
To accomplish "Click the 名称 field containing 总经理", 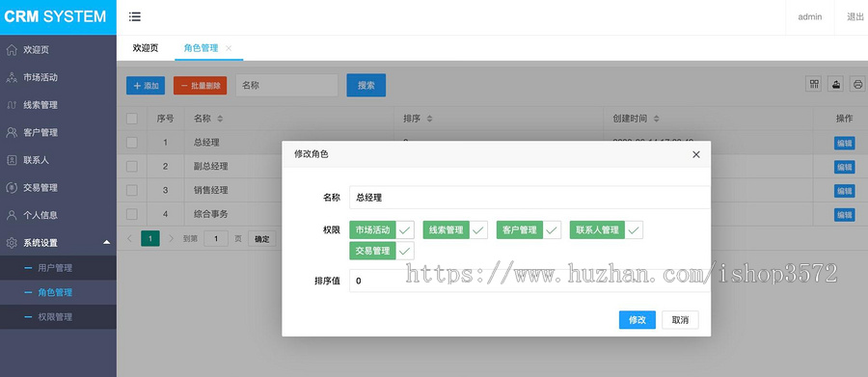I will pyautogui.click(x=529, y=198).
